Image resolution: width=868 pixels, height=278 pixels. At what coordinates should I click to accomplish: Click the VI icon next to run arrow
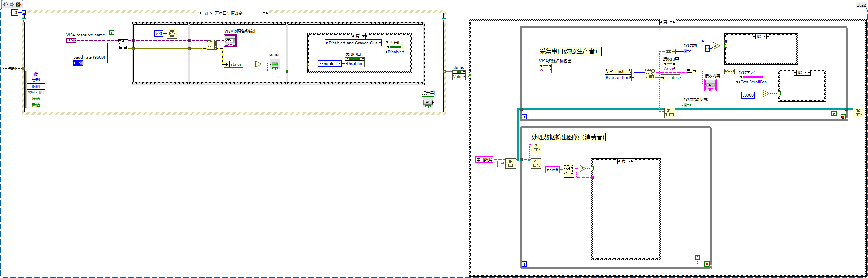[x=18, y=4]
